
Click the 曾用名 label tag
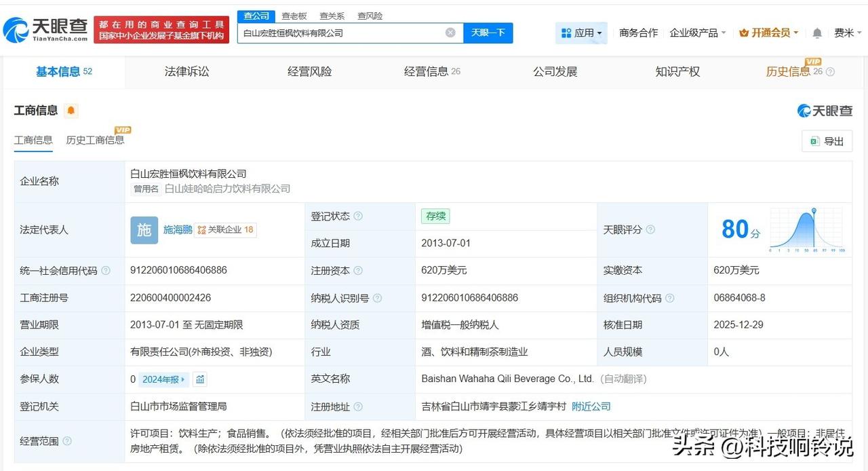pyautogui.click(x=146, y=189)
